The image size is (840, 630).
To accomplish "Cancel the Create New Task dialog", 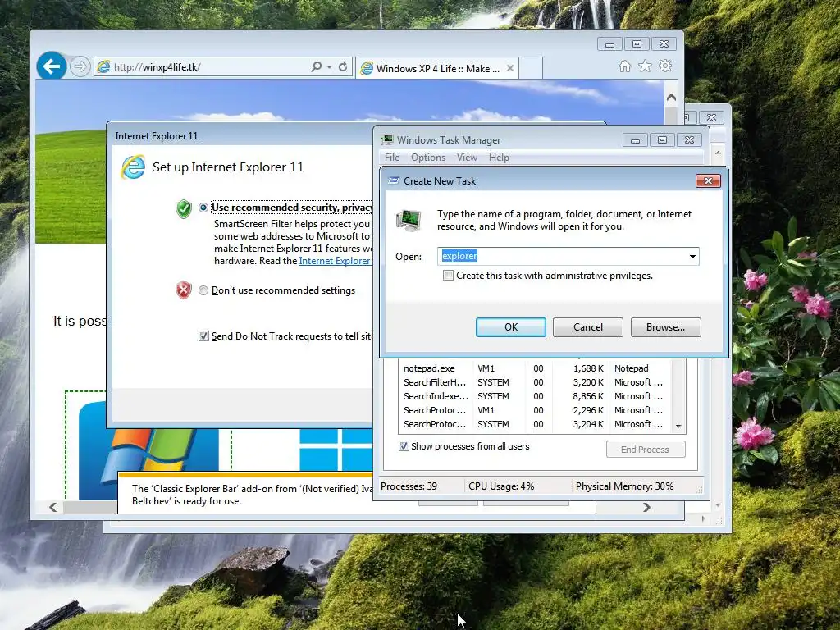I will (587, 327).
